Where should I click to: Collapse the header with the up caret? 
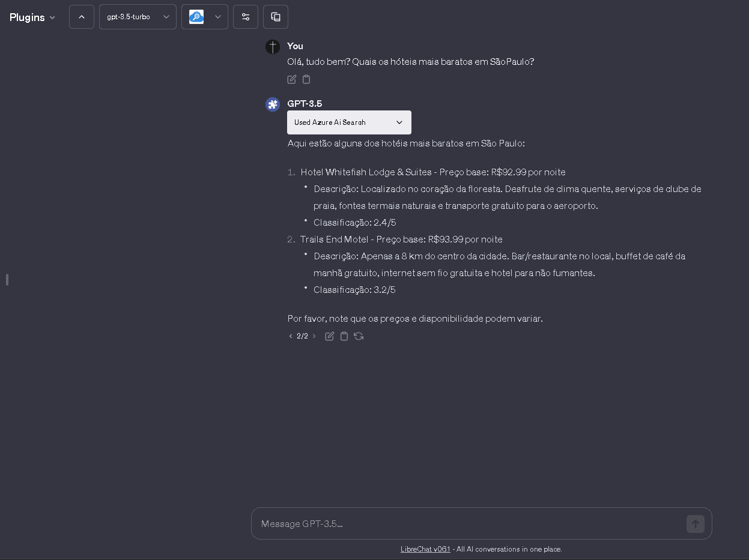pos(81,16)
